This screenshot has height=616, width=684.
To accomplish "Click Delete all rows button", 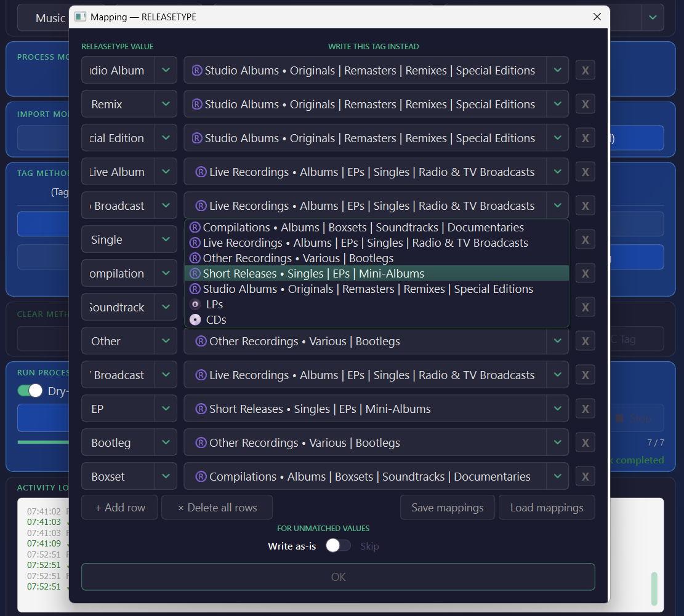I will click(x=217, y=508).
